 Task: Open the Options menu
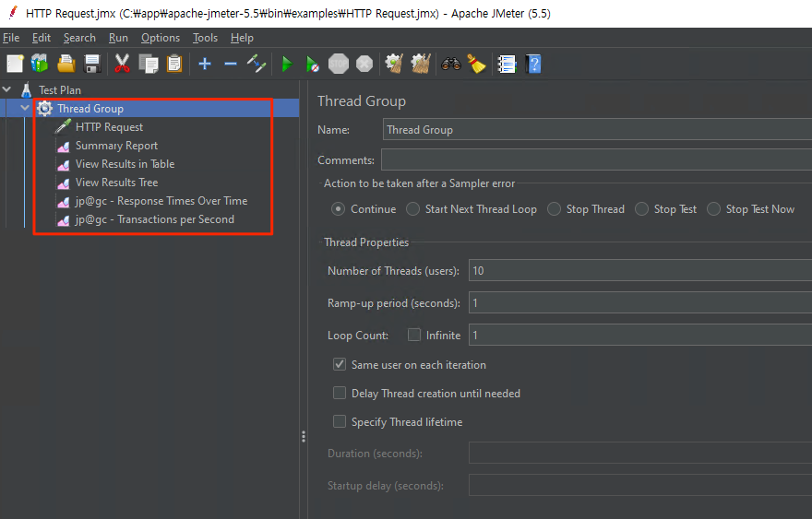(x=161, y=38)
